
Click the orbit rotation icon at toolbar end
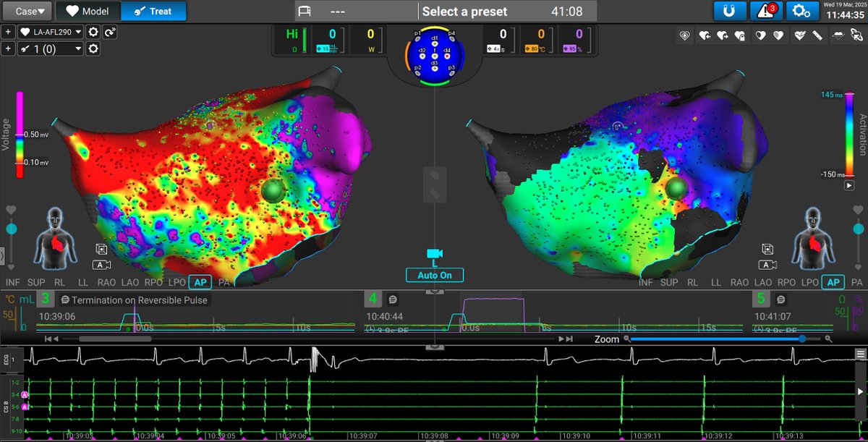click(x=856, y=35)
